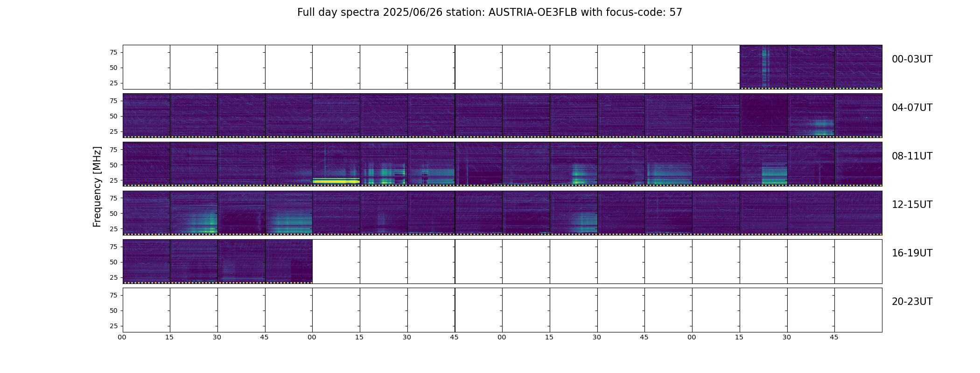Select the 04-07UT row label
Viewport: 980px width, 373px height.
(912, 108)
